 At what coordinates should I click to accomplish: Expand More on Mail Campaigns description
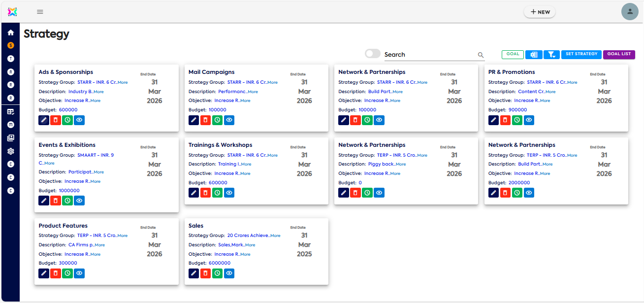click(253, 92)
